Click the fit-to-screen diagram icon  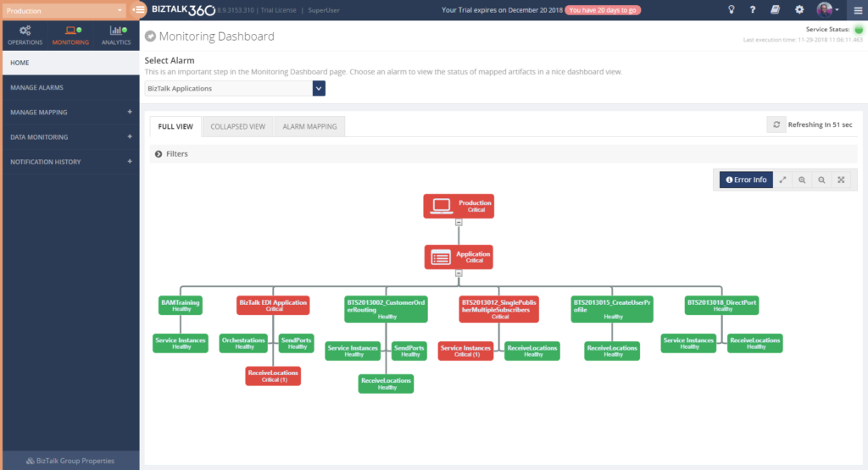tap(841, 180)
